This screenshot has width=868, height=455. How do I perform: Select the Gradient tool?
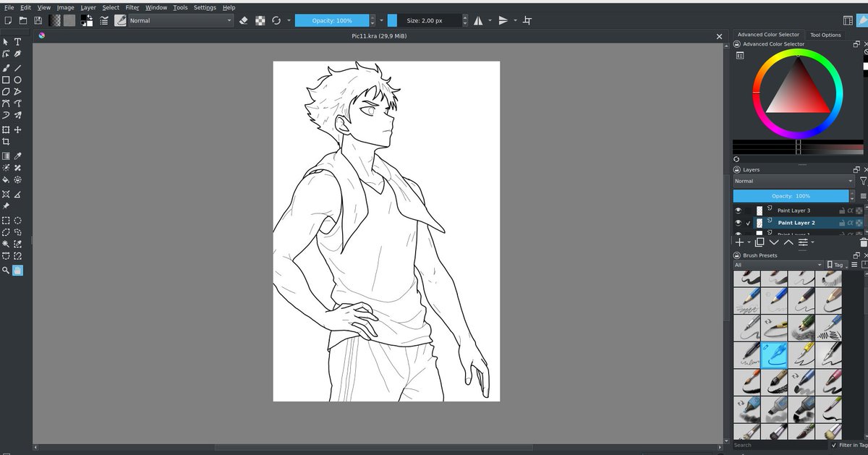6,156
